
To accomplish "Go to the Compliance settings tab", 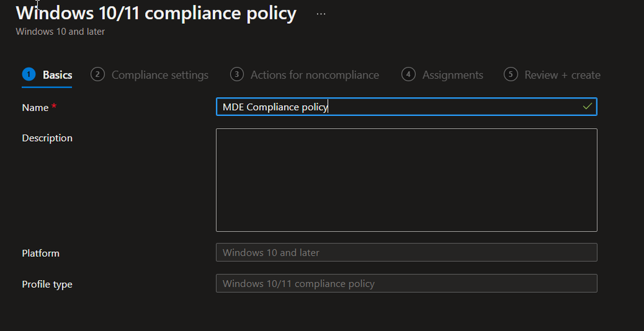I will tap(160, 75).
